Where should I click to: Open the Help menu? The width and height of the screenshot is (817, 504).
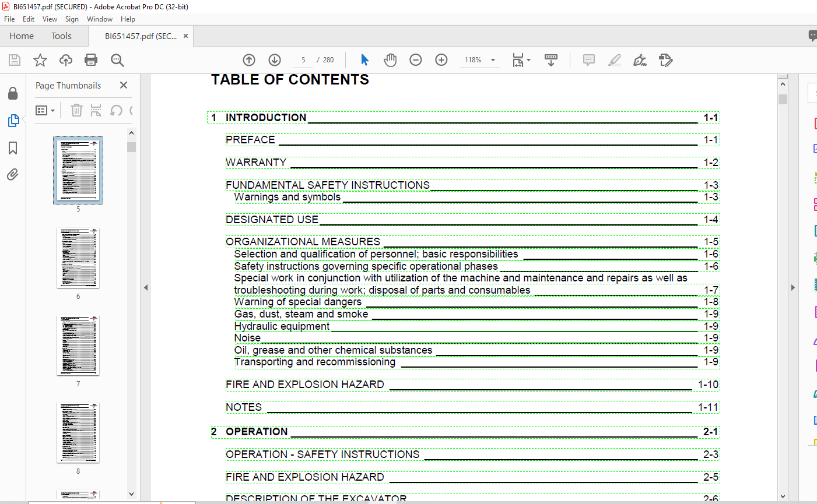pyautogui.click(x=128, y=19)
